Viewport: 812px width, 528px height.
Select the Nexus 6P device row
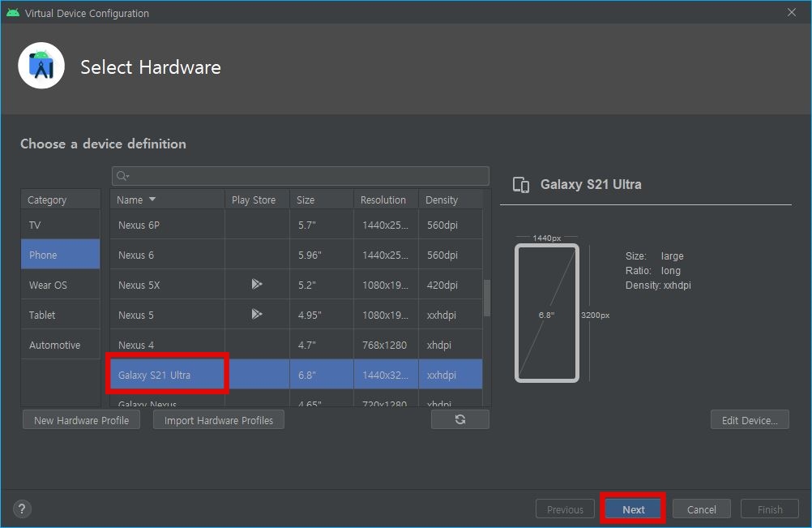coord(297,225)
